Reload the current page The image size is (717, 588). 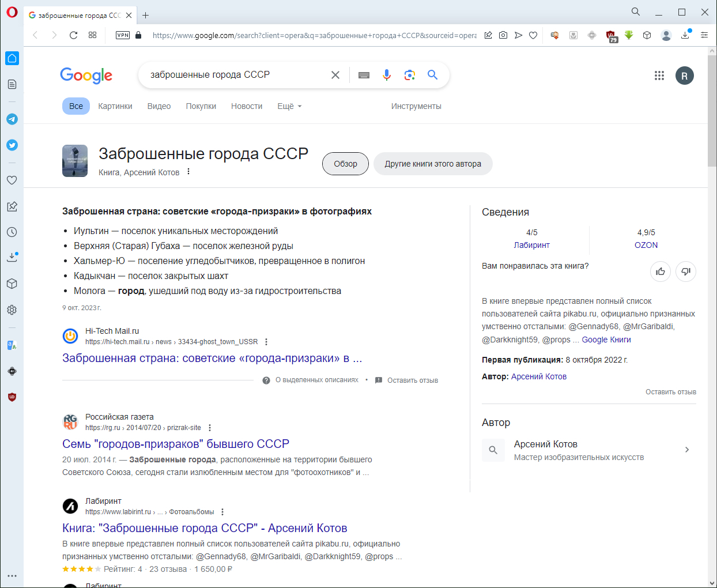(x=73, y=35)
